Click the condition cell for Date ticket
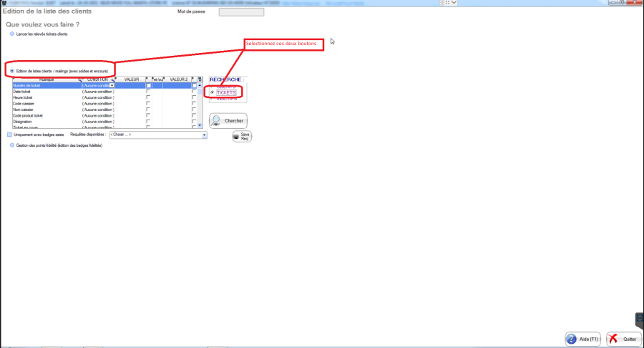This screenshot has width=644, height=348. [98, 92]
